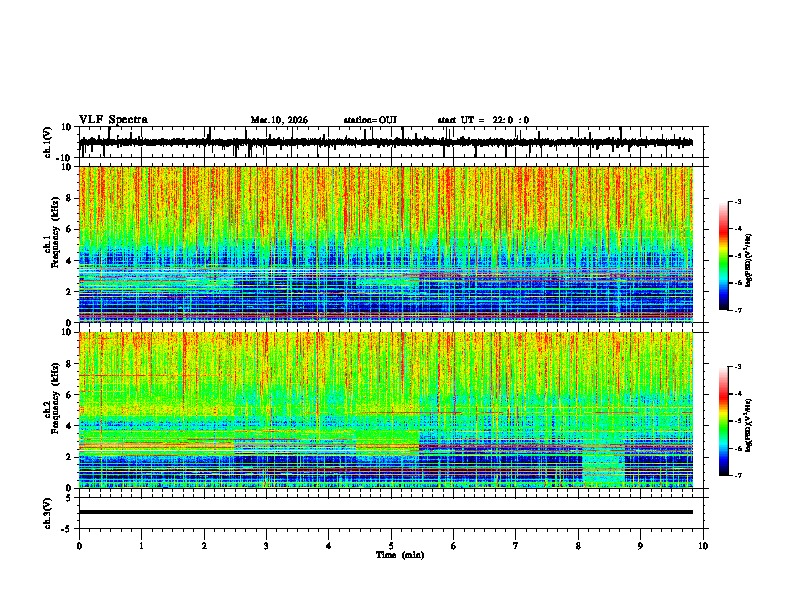
Task: Click the time axis tick label '7'
Action: [x=516, y=546]
